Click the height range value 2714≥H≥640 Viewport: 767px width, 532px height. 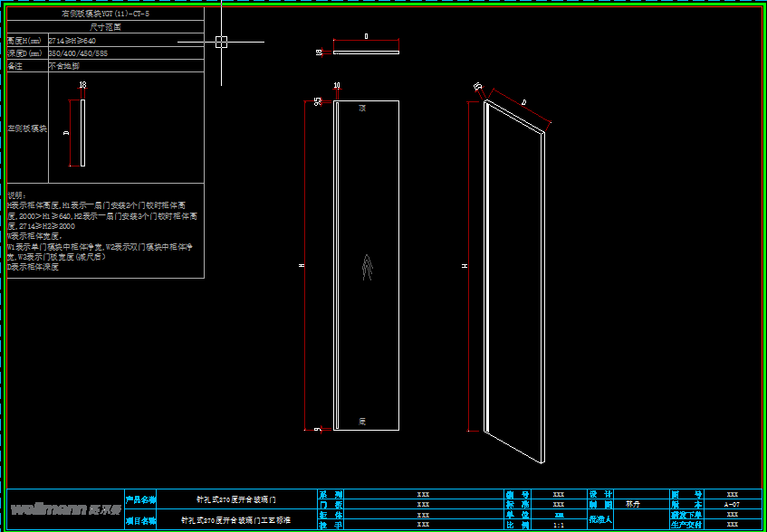point(72,41)
